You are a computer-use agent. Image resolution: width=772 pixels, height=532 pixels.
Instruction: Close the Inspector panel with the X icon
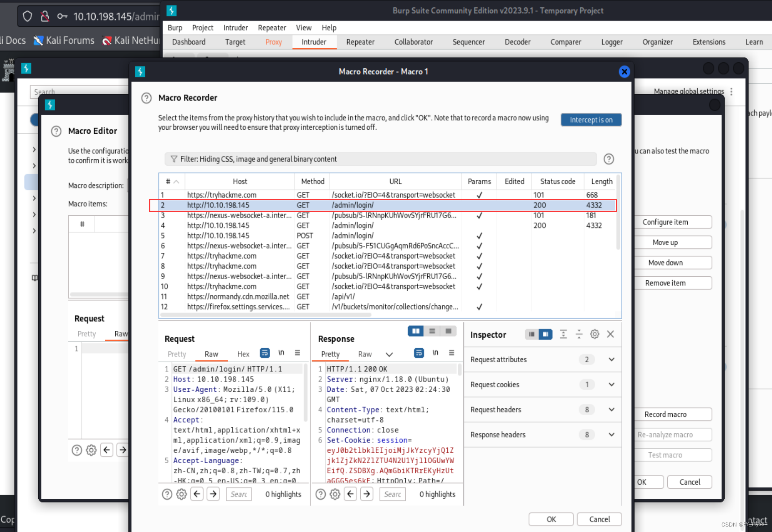(x=610, y=334)
